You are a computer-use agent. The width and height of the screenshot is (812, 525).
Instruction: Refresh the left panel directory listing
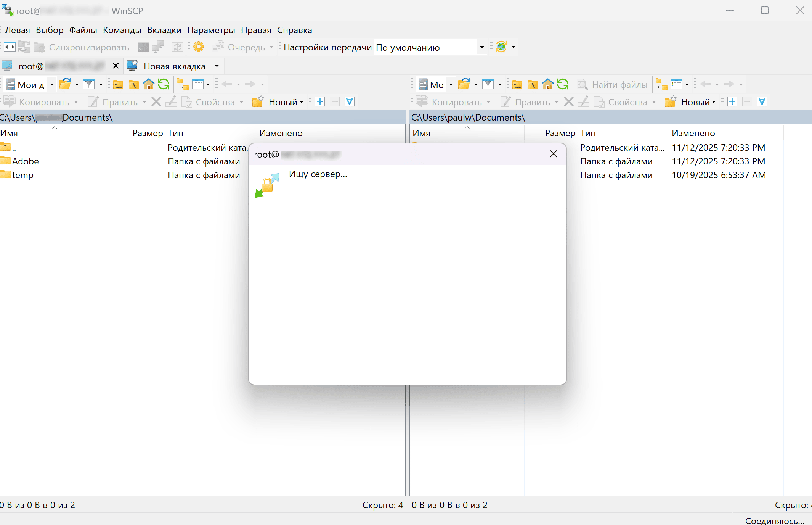164,84
